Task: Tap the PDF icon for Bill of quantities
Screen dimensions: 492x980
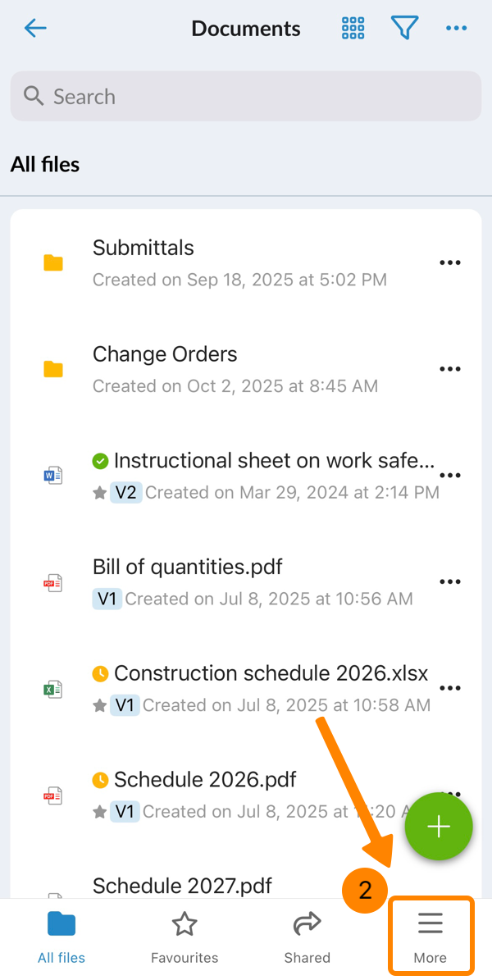Action: click(x=53, y=582)
